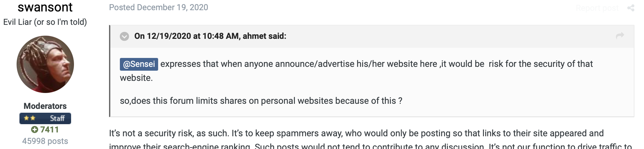Click the @Sensei mention tag
This screenshot has width=644, height=149.
pos(139,64)
